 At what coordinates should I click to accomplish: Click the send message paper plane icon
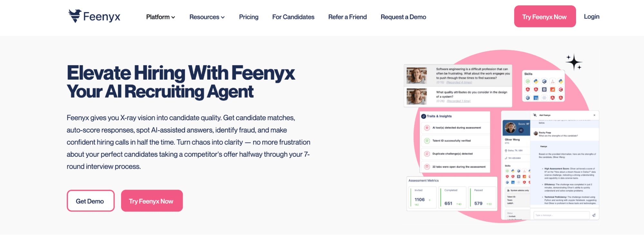[594, 215]
